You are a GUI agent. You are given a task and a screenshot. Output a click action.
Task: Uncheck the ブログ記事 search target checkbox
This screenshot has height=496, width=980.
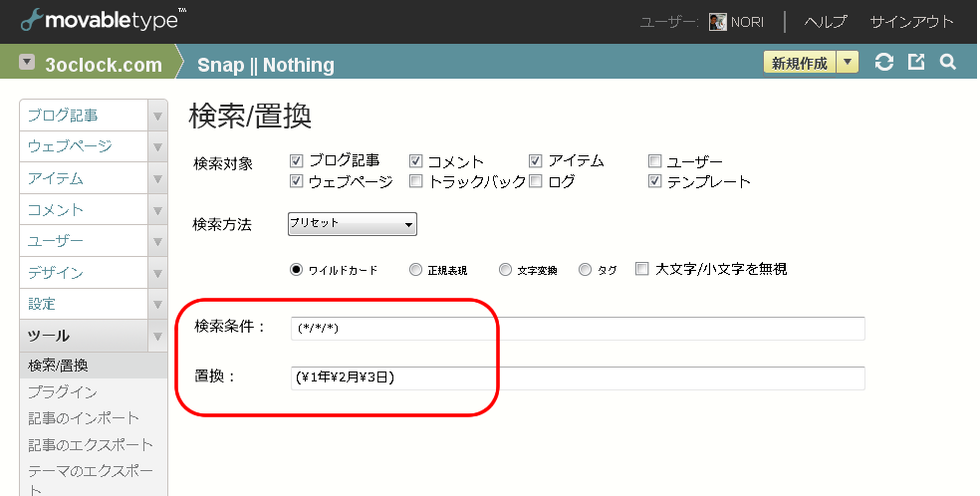click(x=296, y=161)
